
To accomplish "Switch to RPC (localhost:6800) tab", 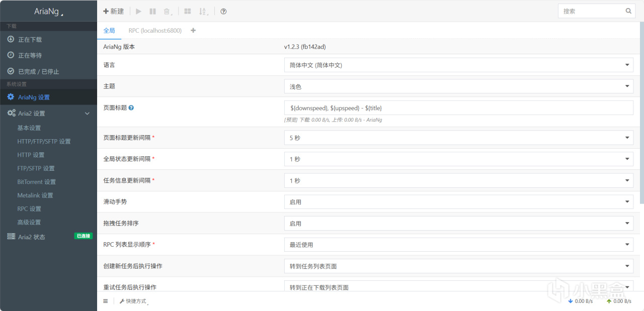I will [155, 31].
